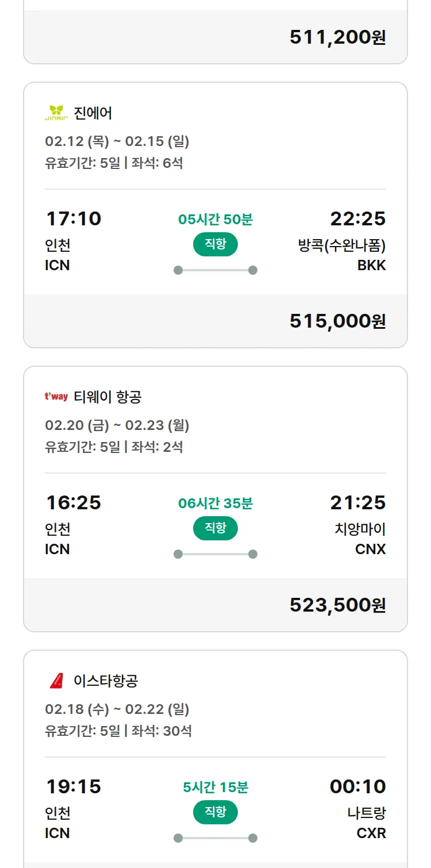
Task: Click the 02.12 (목) ~ 02.15 (일) date range
Action: 117,141
